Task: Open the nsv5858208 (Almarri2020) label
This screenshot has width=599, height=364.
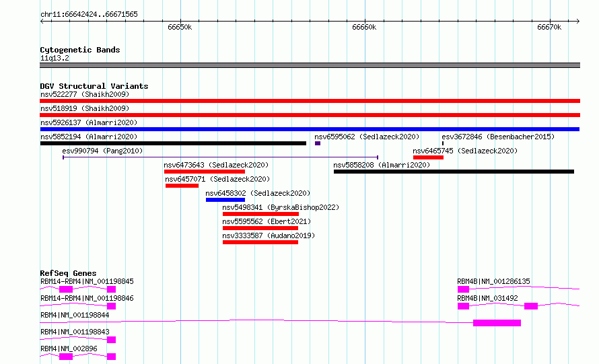Action: click(x=382, y=165)
